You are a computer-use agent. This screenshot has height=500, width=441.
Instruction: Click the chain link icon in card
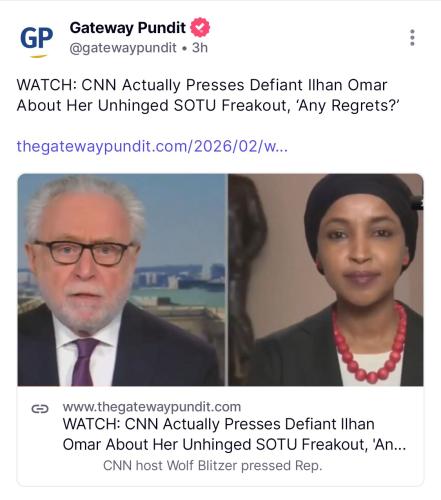coord(40,408)
